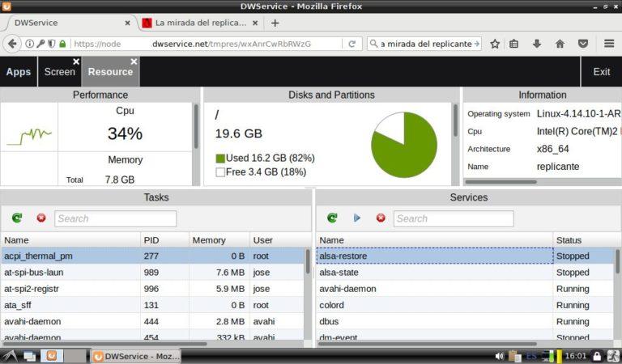Open a new Firefox tab
The width and height of the screenshot is (622, 364).
(275, 23)
